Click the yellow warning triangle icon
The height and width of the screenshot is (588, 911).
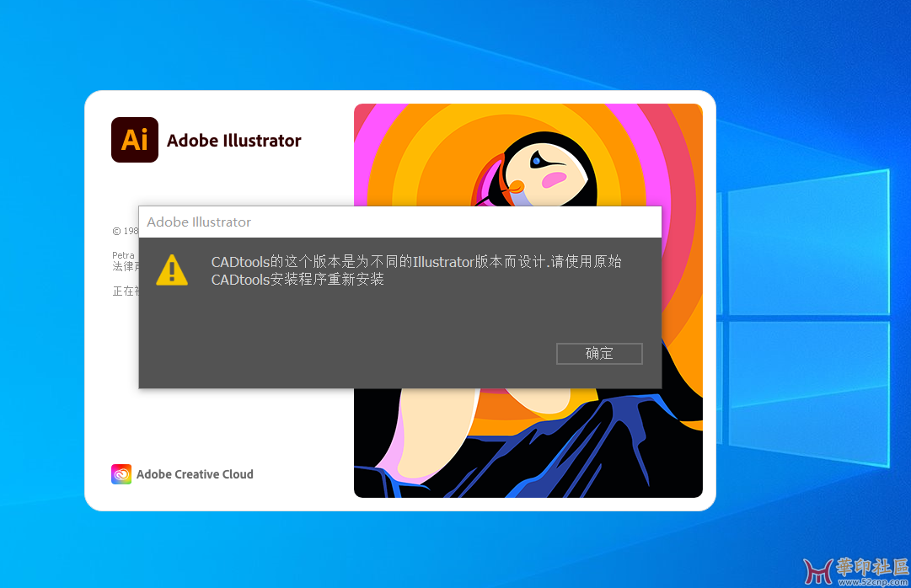(x=172, y=270)
